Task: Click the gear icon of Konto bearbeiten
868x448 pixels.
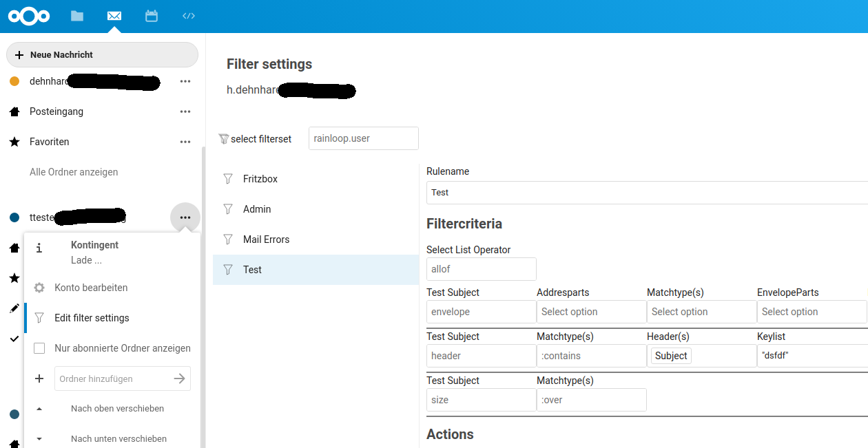Action: click(39, 288)
